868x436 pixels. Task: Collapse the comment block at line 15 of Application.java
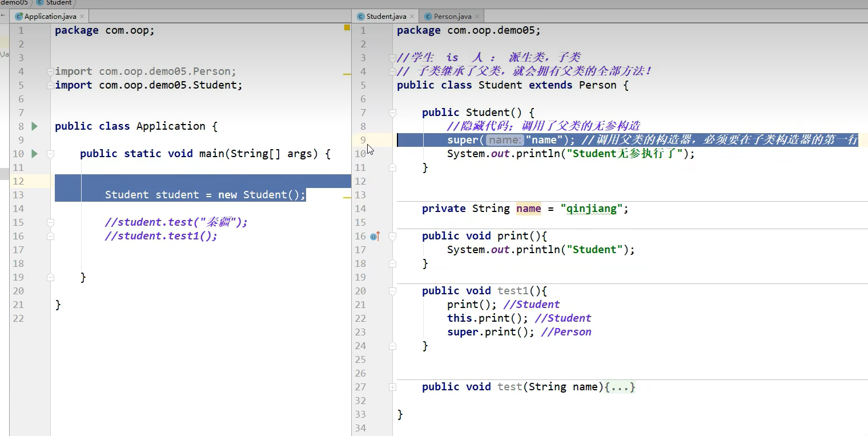pyautogui.click(x=50, y=222)
